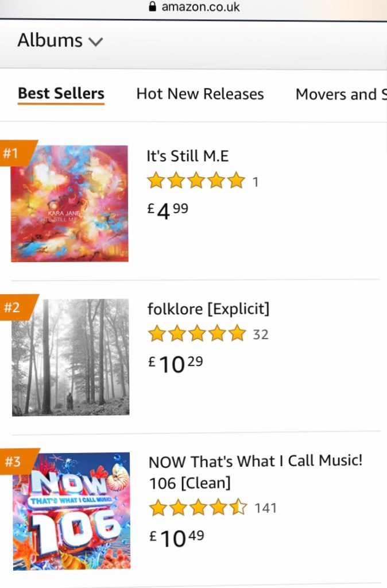This screenshot has width=387, height=588.
Task: Tap star rating for It's Still M.E
Action: click(196, 182)
